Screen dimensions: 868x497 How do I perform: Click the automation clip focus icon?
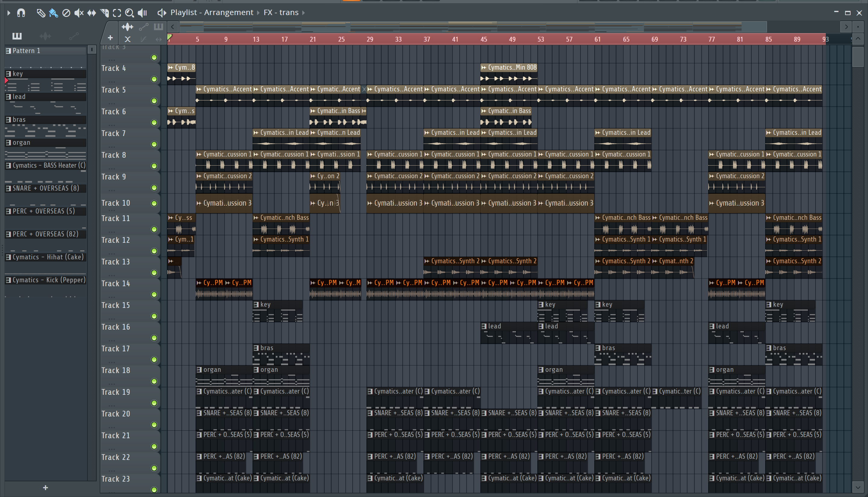pyautogui.click(x=143, y=27)
